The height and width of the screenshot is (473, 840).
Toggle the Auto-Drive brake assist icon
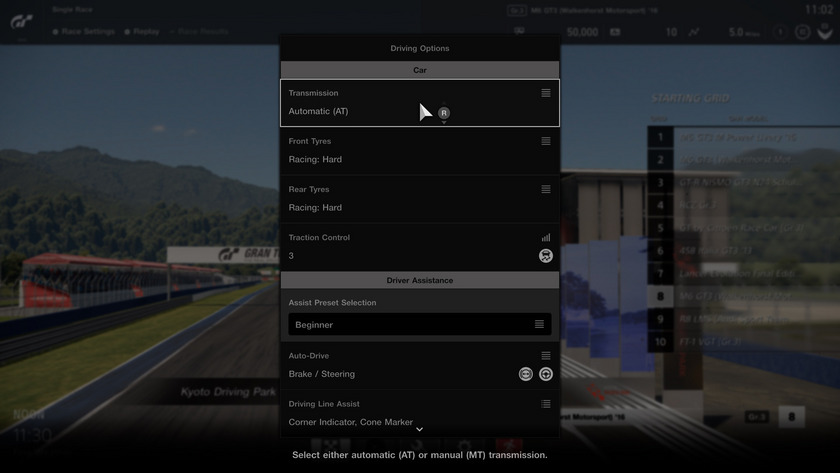click(526, 374)
